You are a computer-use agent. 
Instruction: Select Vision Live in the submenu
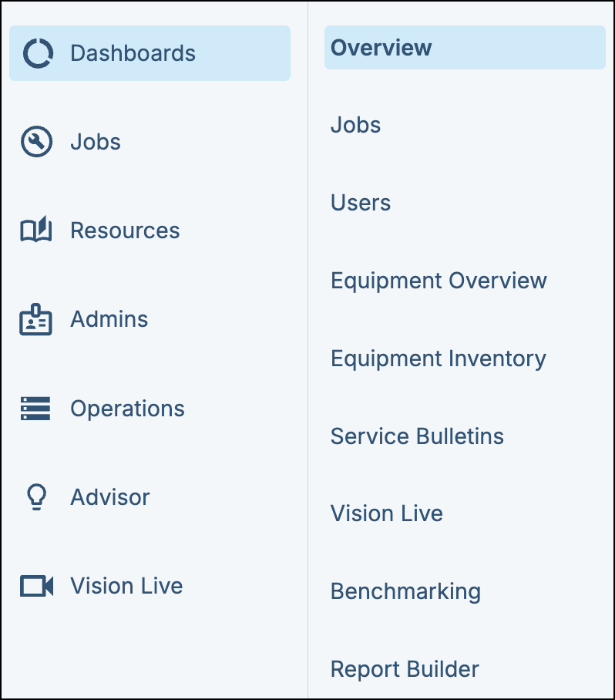tap(387, 513)
